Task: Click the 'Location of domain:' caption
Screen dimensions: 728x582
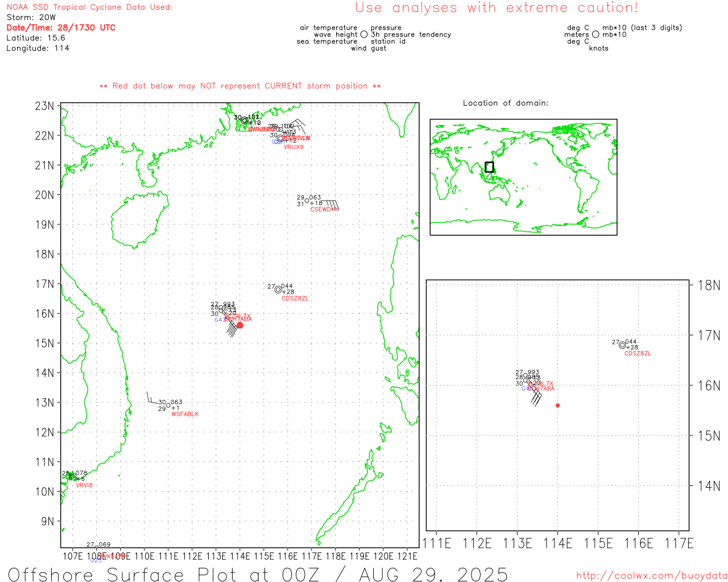Action: [506, 103]
